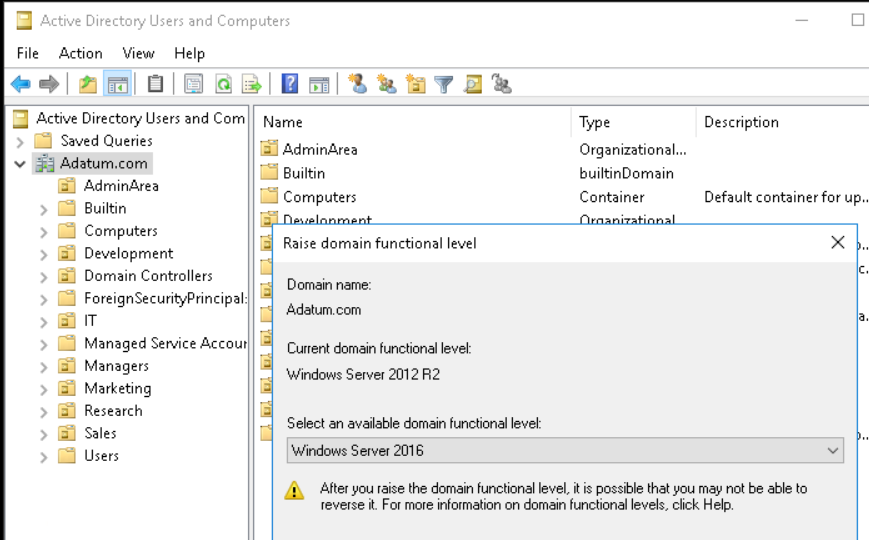
Task: Click the Find objects toolbar icon
Action: 473,84
